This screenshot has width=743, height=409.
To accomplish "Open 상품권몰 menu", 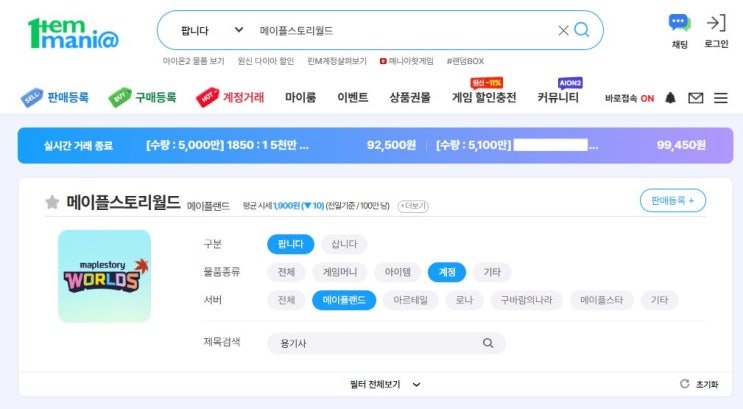I will (410, 98).
